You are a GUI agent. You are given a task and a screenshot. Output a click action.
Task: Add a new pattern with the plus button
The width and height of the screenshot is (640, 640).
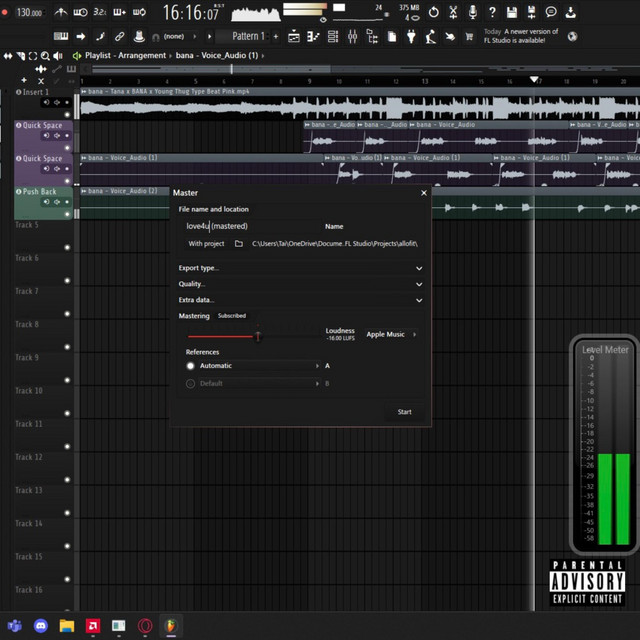tap(276, 36)
